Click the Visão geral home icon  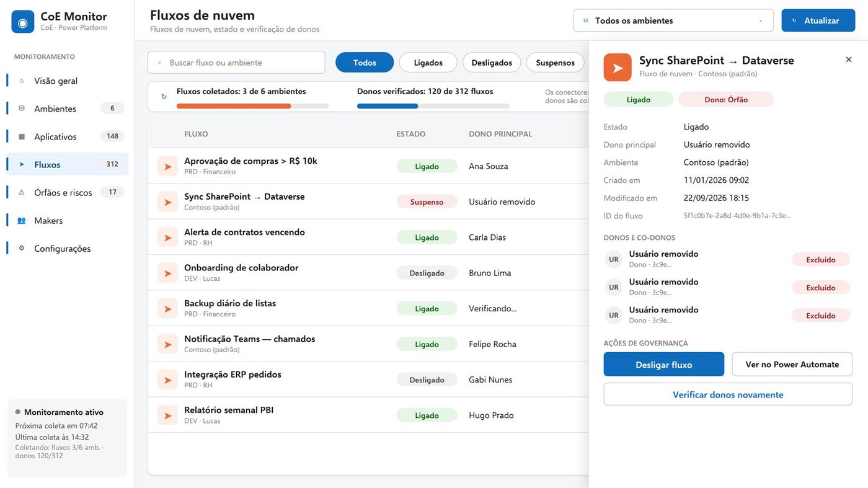click(x=22, y=81)
